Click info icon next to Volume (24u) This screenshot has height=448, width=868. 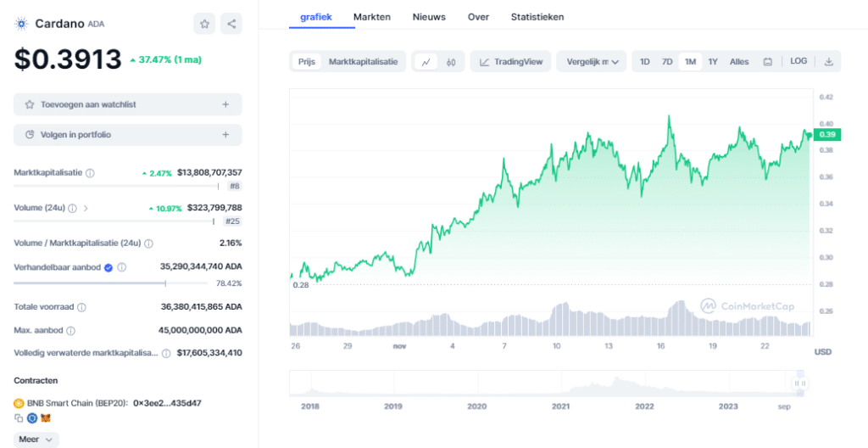[x=72, y=209]
